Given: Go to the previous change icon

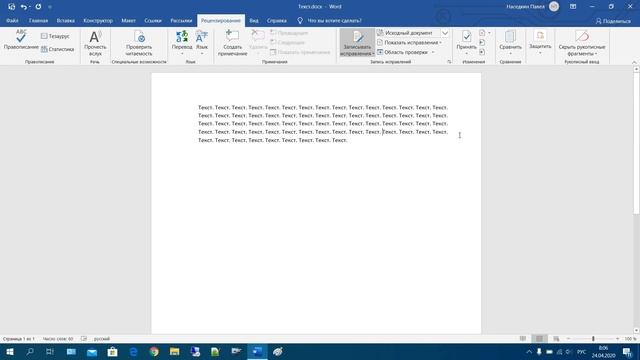Looking at the screenshot, I should point(482,42).
